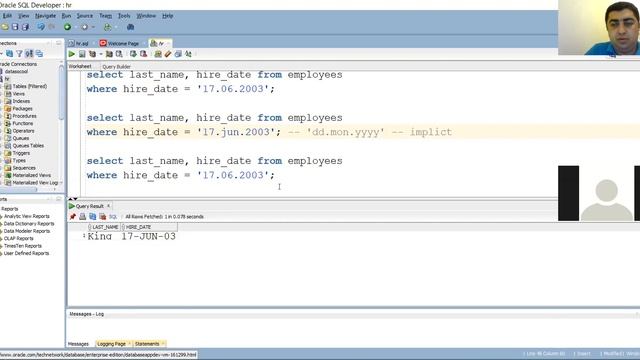Click the Forward navigation icon

click(x=84, y=27)
